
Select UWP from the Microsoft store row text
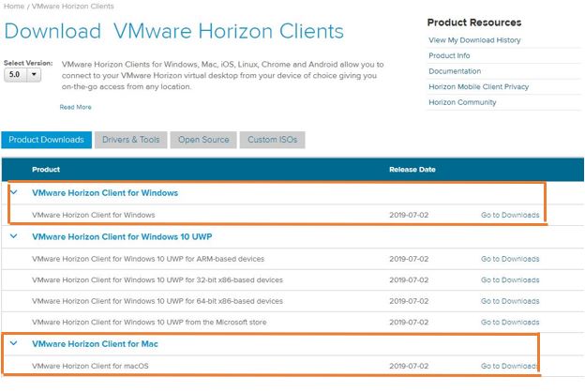pos(149,323)
